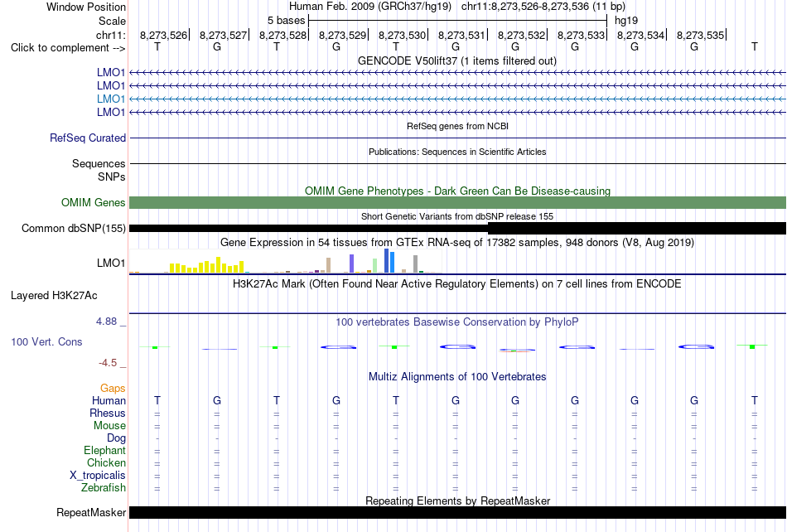Click the chr11: ruler label

pos(110,35)
